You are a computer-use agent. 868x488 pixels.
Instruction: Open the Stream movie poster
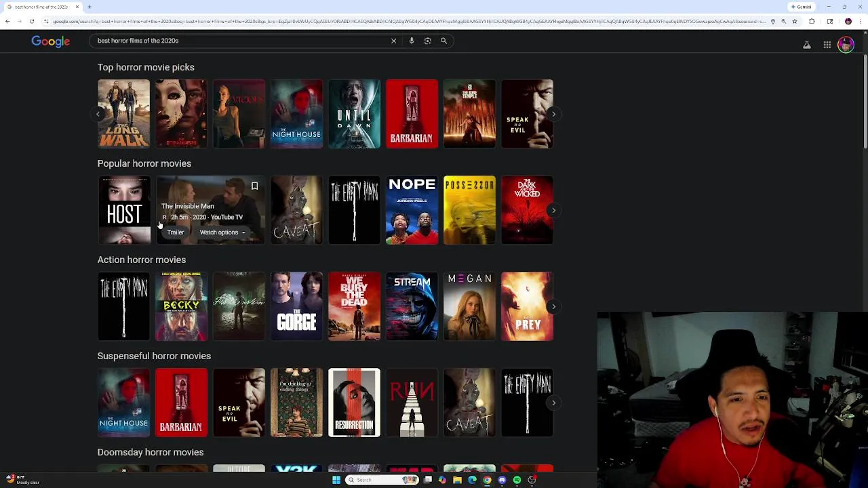(412, 306)
